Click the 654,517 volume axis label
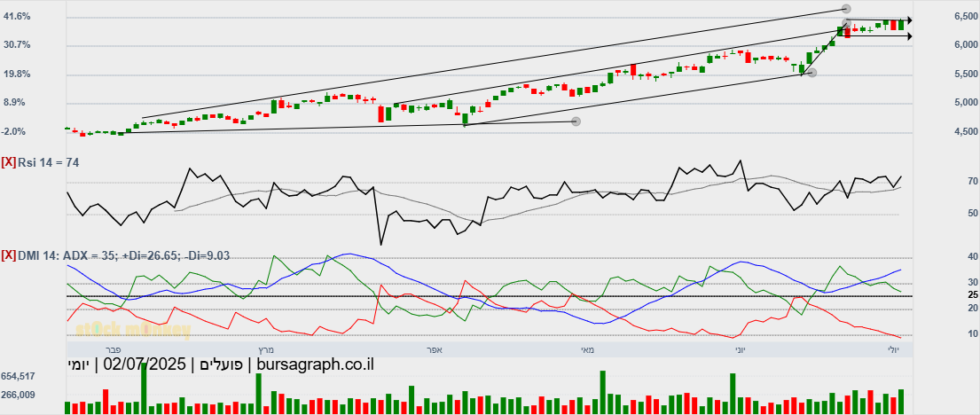The width and height of the screenshot is (980, 415). [x=18, y=377]
